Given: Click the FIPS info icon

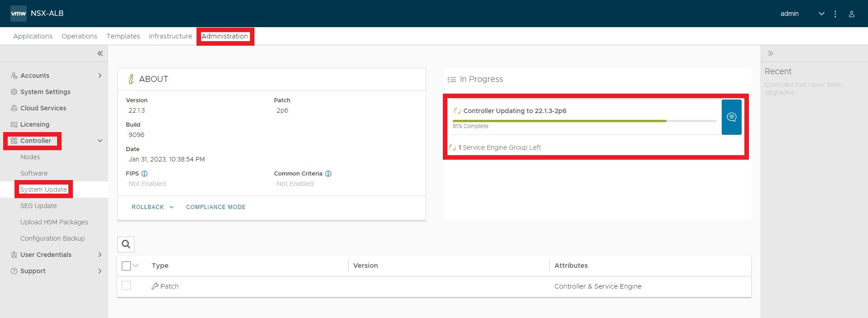Looking at the screenshot, I should [x=144, y=174].
